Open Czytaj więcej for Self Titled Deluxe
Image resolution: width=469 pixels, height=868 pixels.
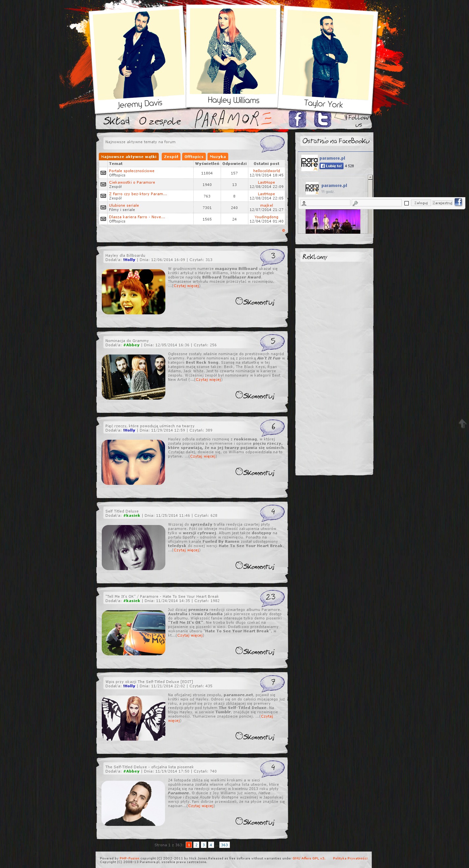pyautogui.click(x=186, y=550)
